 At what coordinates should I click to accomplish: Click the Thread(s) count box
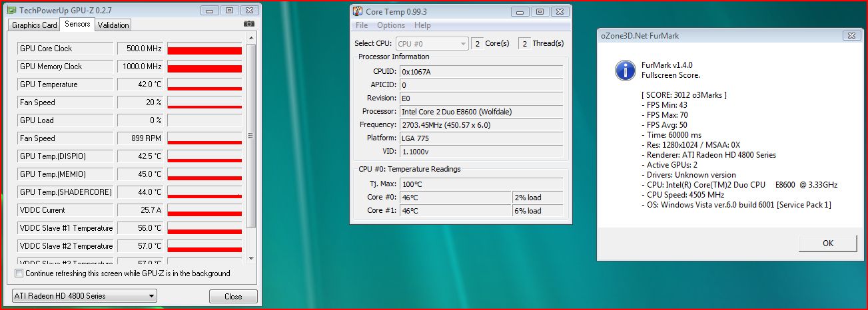(524, 44)
